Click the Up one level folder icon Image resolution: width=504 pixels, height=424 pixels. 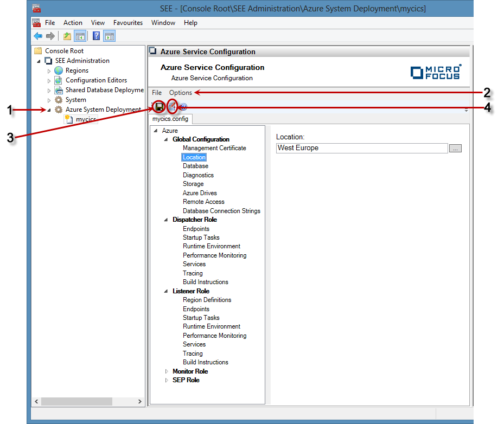pyautogui.click(x=67, y=36)
